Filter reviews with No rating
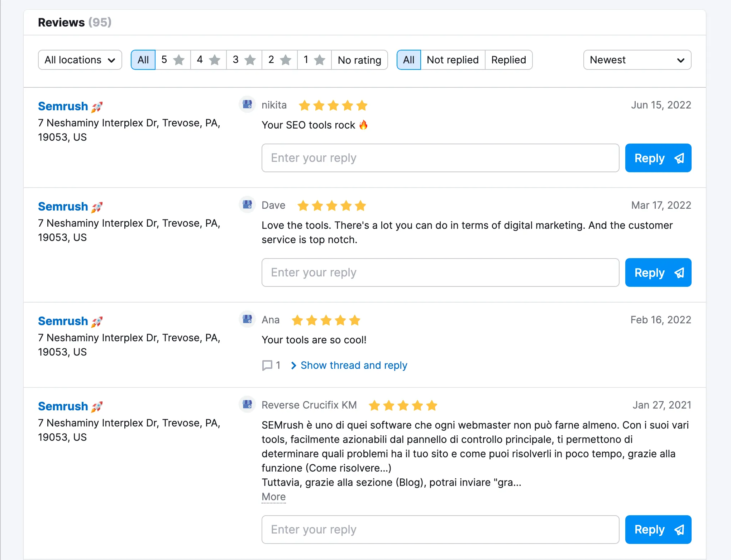 point(359,60)
